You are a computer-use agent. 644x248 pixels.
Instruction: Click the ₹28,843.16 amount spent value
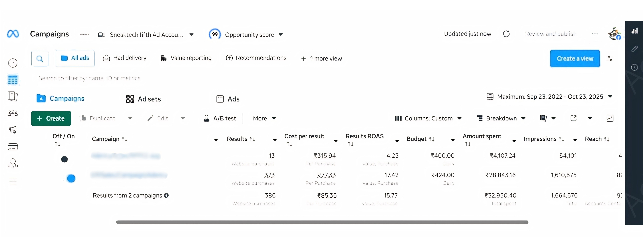tap(500, 175)
